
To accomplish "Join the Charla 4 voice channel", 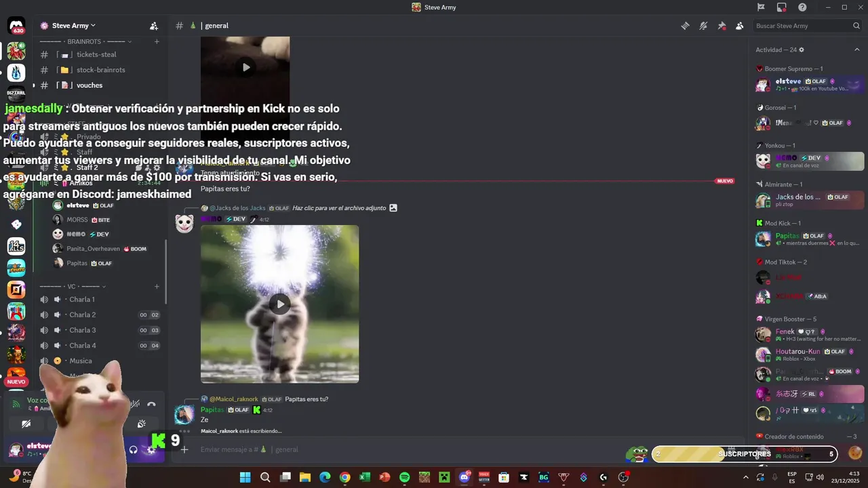I will pyautogui.click(x=82, y=346).
